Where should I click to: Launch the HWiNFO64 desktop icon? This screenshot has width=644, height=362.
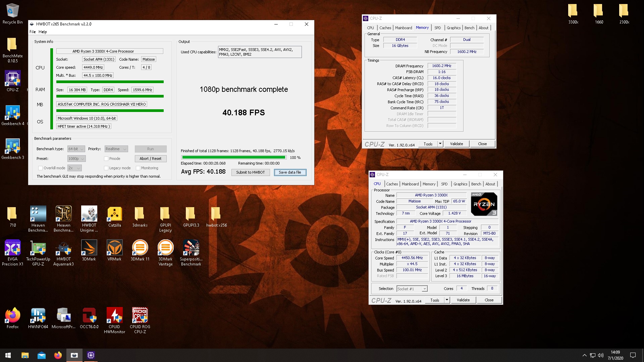click(38, 318)
